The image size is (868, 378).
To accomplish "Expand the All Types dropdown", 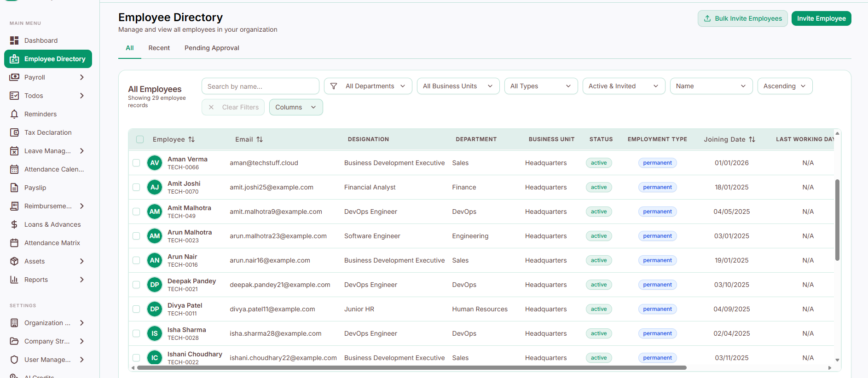I will 541,86.
